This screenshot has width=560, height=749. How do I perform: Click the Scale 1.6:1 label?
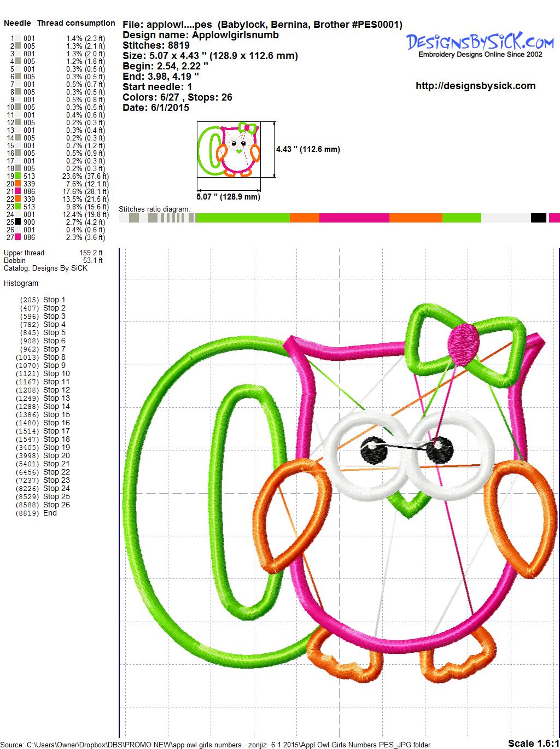click(532, 743)
